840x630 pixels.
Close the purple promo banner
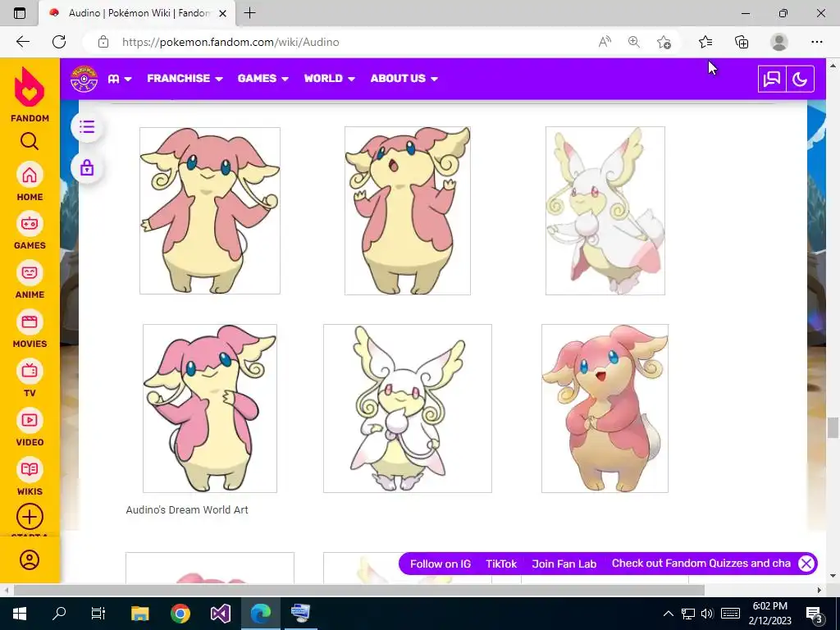coord(806,564)
